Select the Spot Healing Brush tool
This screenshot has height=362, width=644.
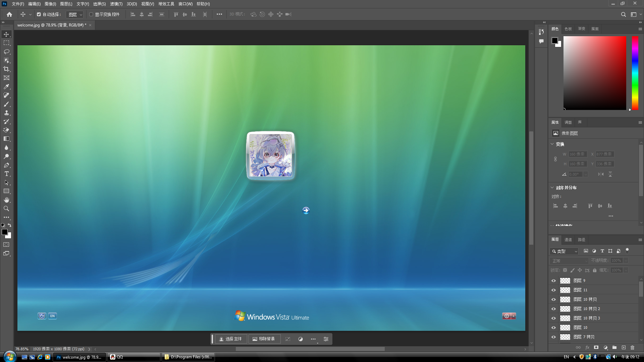[6, 95]
